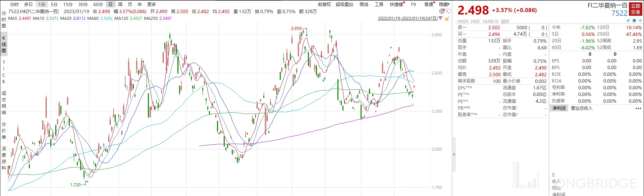Select the MA60 moving average indicator label
The image size is (644, 196).
tap(93, 18)
